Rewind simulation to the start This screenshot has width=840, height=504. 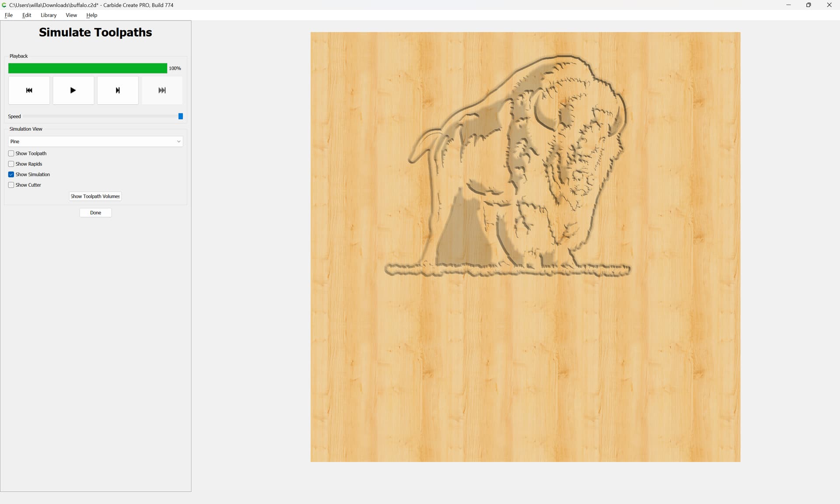click(x=29, y=91)
